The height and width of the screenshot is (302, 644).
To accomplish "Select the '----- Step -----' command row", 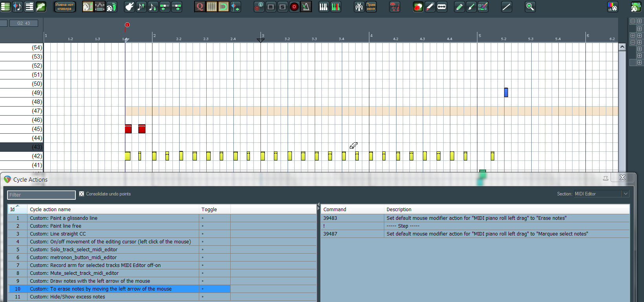I will 475,226.
